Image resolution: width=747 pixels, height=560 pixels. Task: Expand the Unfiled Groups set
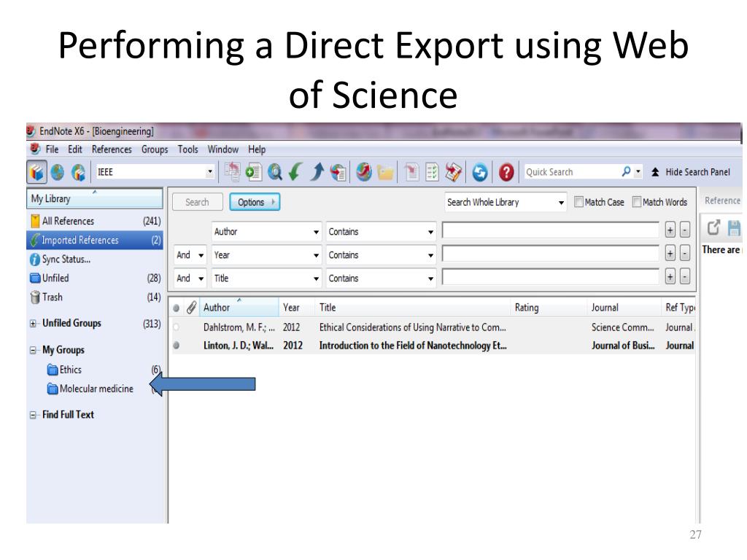(33, 323)
